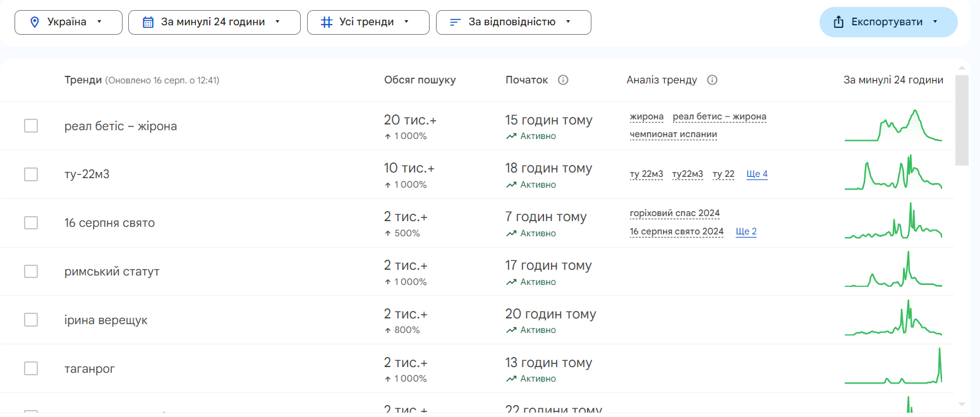Click the Тренди column header

click(x=83, y=80)
